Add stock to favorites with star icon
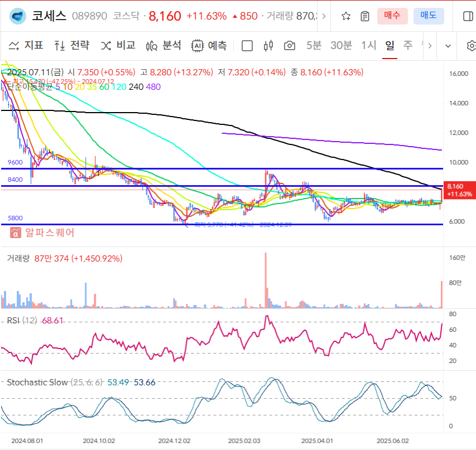This screenshot has height=450, width=476. click(x=346, y=16)
